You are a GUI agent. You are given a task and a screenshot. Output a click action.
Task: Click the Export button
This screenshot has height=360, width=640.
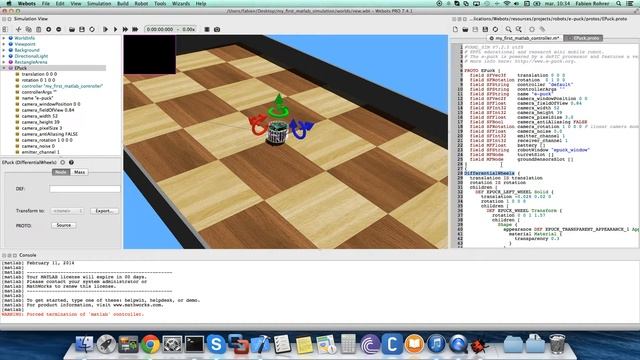click(104, 211)
